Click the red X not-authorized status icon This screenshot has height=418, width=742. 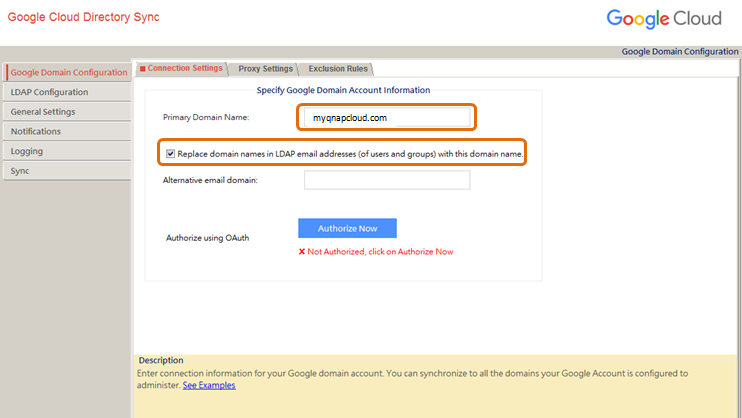coord(301,251)
